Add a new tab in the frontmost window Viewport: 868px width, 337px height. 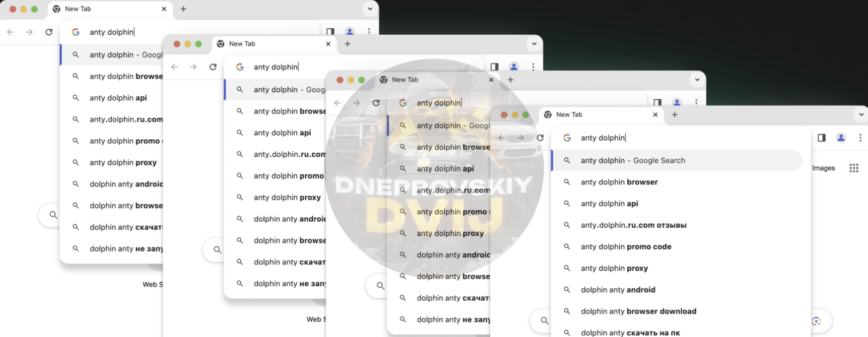[675, 115]
